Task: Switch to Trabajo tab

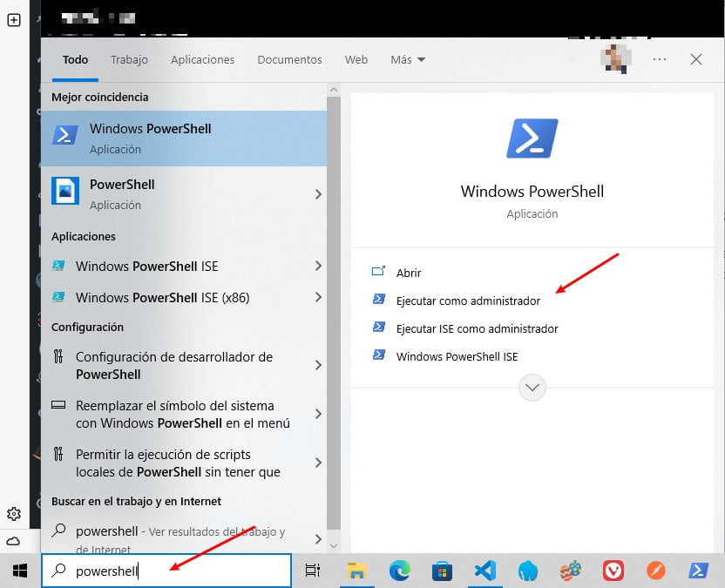Action: click(130, 59)
